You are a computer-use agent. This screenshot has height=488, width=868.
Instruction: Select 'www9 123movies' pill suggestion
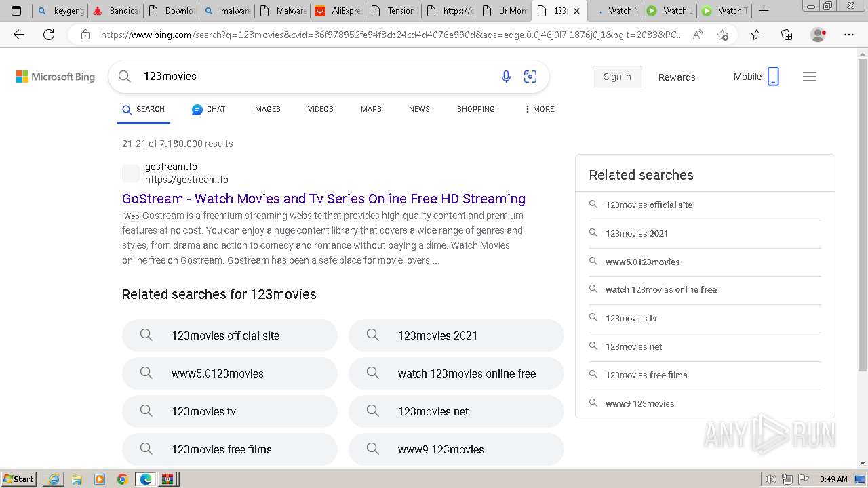(456, 449)
